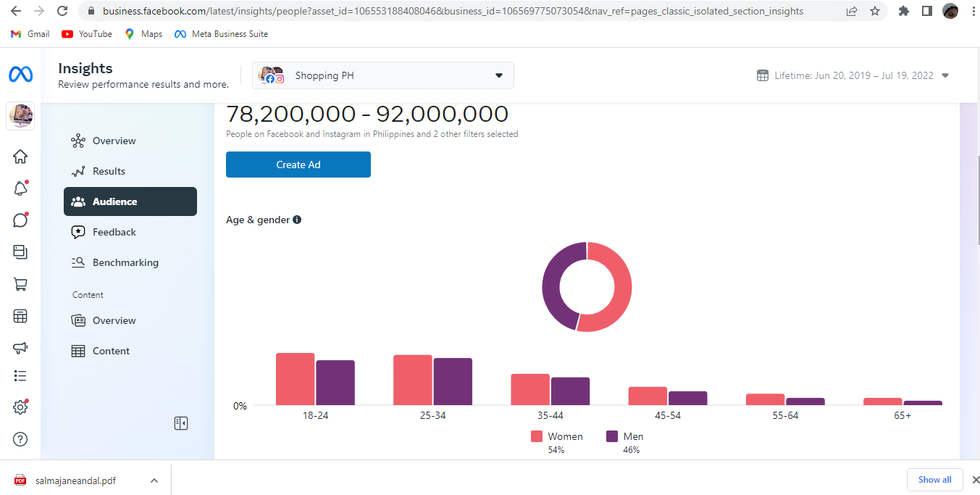Collapse the Insights sidebar panel
This screenshot has width=980, height=495.
tap(181, 423)
